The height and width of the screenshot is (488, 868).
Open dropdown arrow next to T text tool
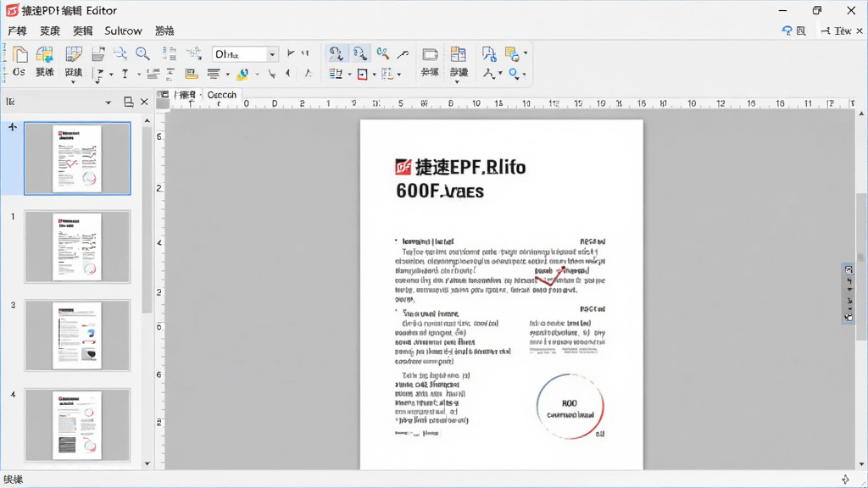139,75
